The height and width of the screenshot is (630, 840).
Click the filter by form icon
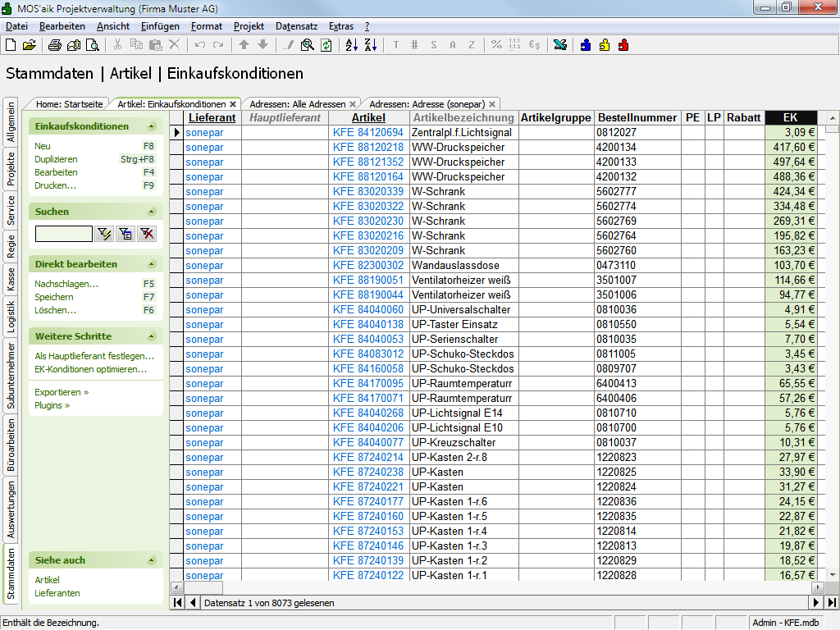point(125,235)
